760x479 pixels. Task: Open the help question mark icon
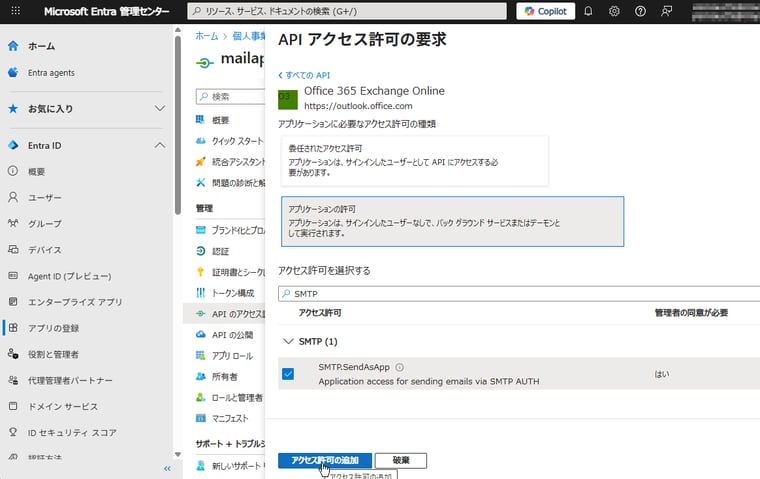640,11
